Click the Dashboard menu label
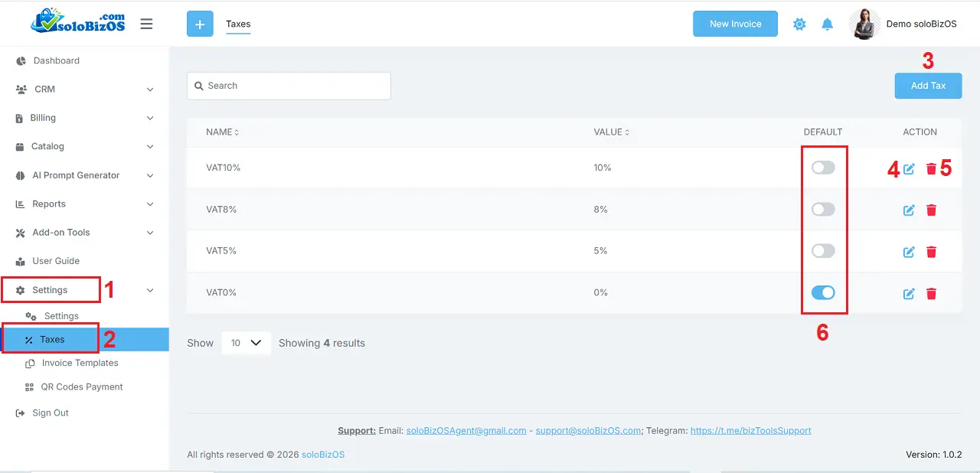The width and height of the screenshot is (980, 473). [57, 61]
